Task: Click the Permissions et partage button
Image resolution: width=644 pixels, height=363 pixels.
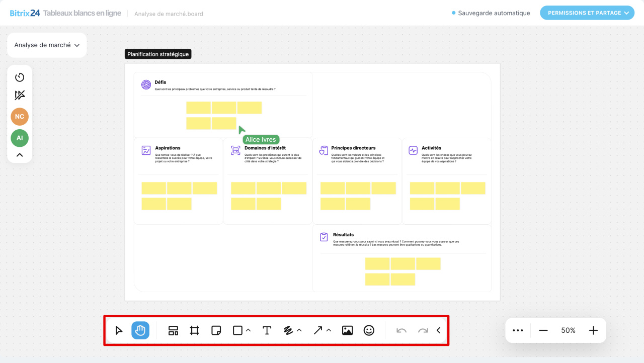Action: pos(587,13)
